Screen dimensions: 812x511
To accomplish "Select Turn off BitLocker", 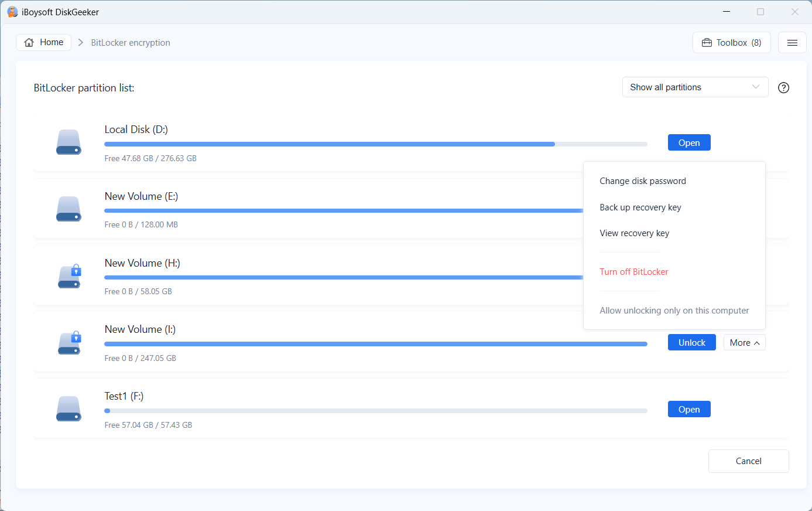I will (634, 272).
